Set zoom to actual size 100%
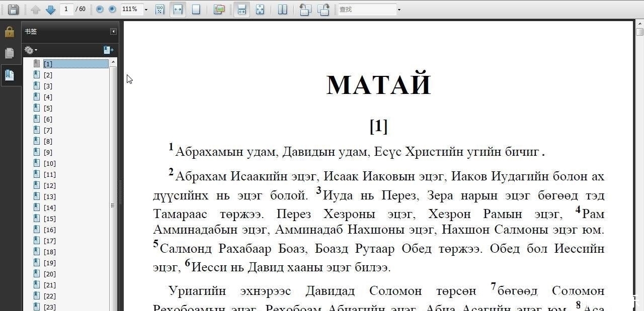 159,9
